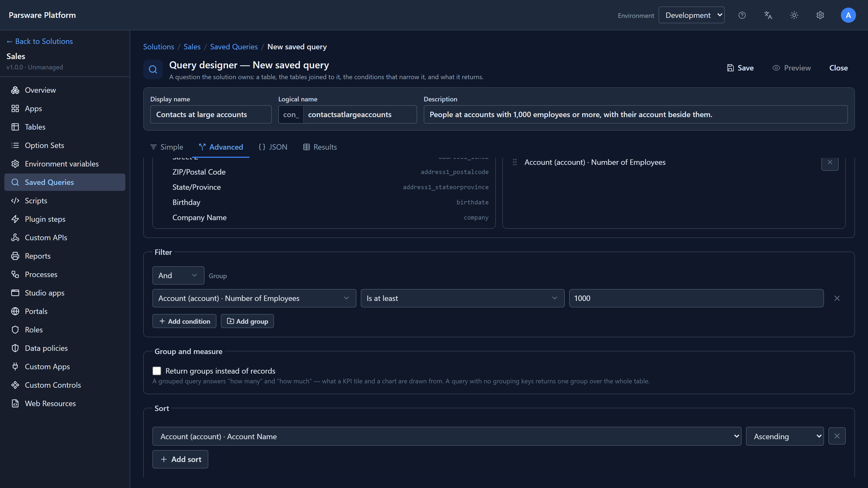The image size is (868, 488).
Task: Open the user avatar A menu
Action: tap(848, 15)
